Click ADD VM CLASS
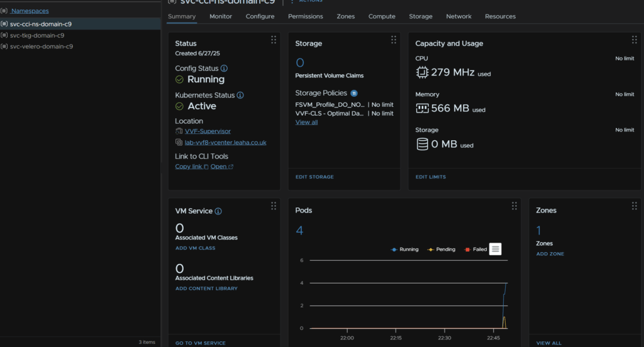644x347 pixels. 195,248
